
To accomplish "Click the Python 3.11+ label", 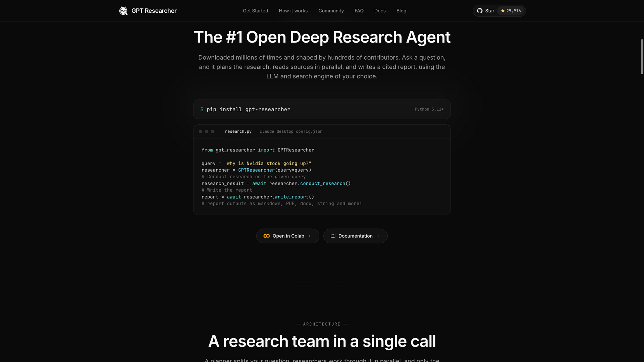I will tap(429, 109).
